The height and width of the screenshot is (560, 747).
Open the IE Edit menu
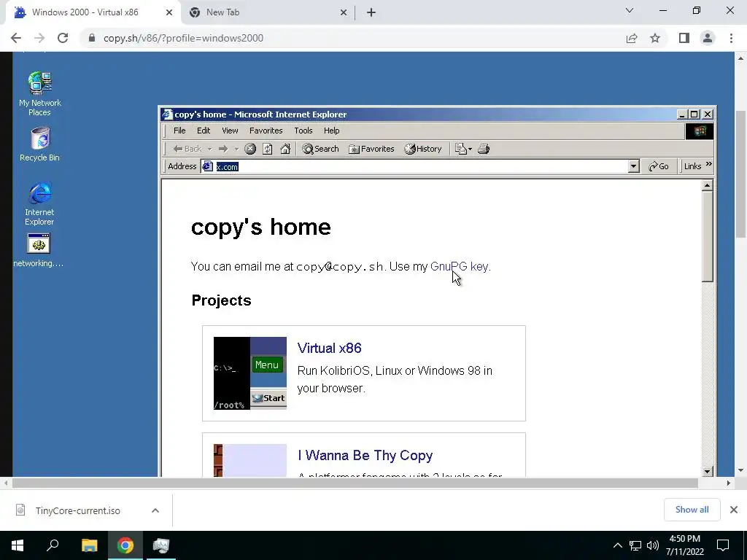[204, 131]
